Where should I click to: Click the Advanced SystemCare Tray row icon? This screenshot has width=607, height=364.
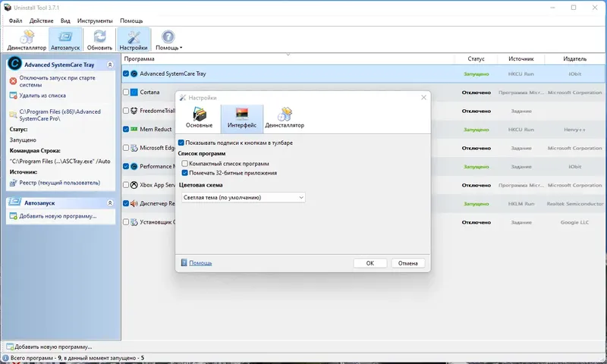134,74
